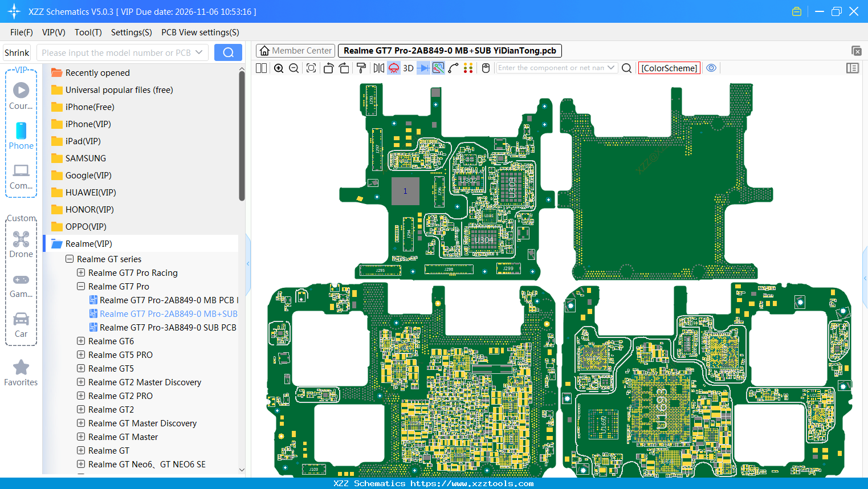This screenshot has height=489, width=868.
Task: Mirror the PCB view horizontally
Action: point(379,68)
